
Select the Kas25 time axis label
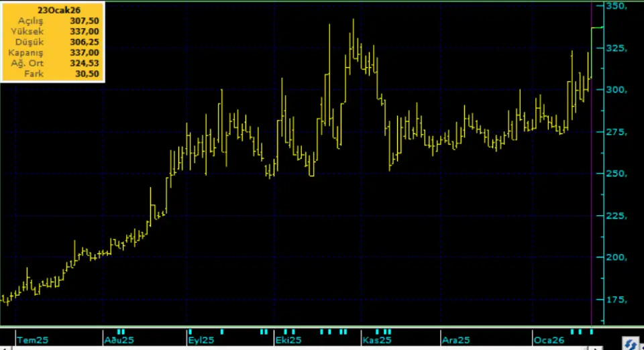point(376,340)
